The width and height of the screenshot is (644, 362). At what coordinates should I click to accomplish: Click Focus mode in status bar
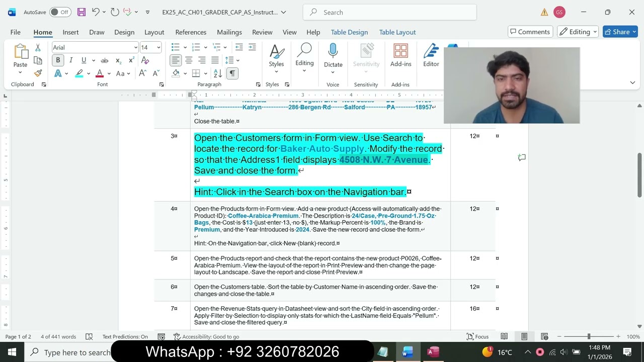477,336
